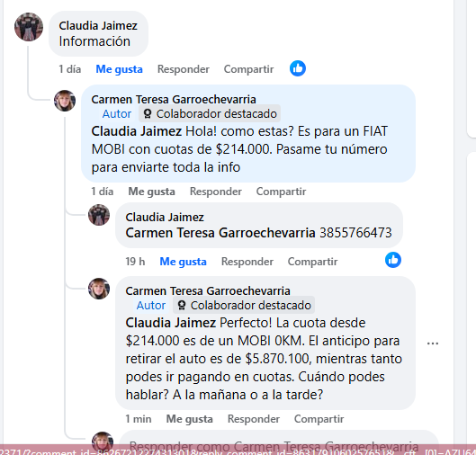Open Claudia Jaimez's avatar next to phone number reply
The image size is (476, 455).
[99, 215]
